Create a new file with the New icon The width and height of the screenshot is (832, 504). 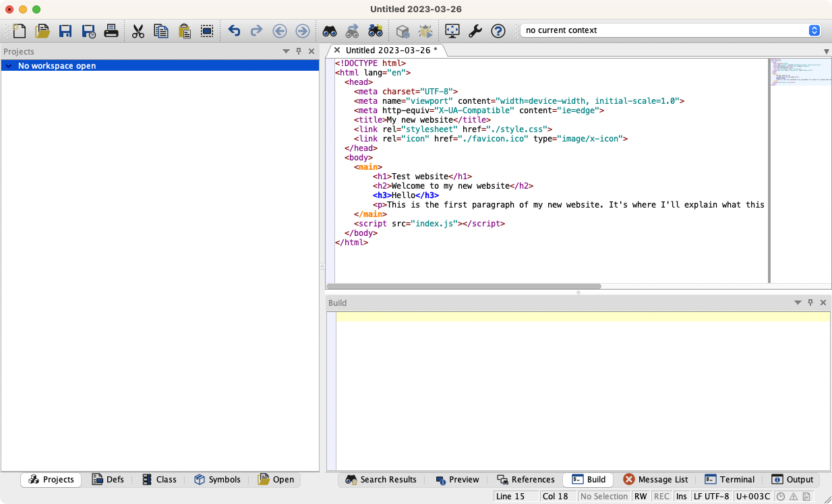20,30
